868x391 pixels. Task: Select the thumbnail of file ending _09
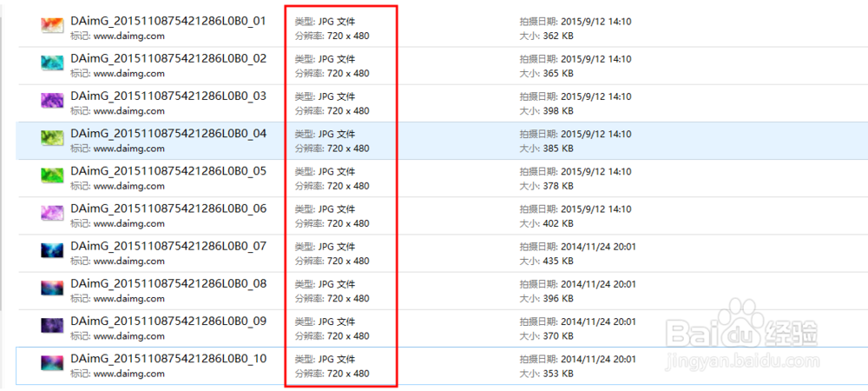point(53,326)
